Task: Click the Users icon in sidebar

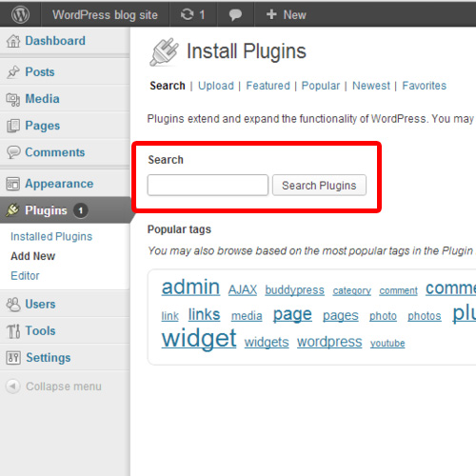Action: (13, 305)
